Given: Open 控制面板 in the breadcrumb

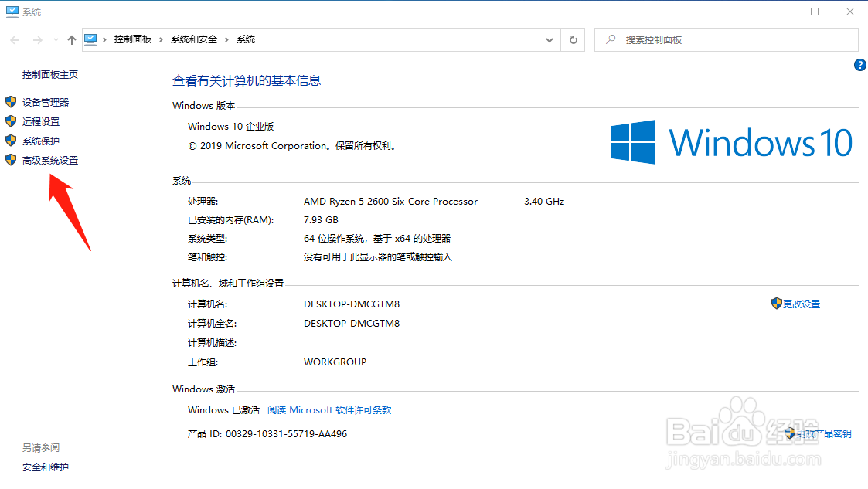Looking at the screenshot, I should [133, 39].
